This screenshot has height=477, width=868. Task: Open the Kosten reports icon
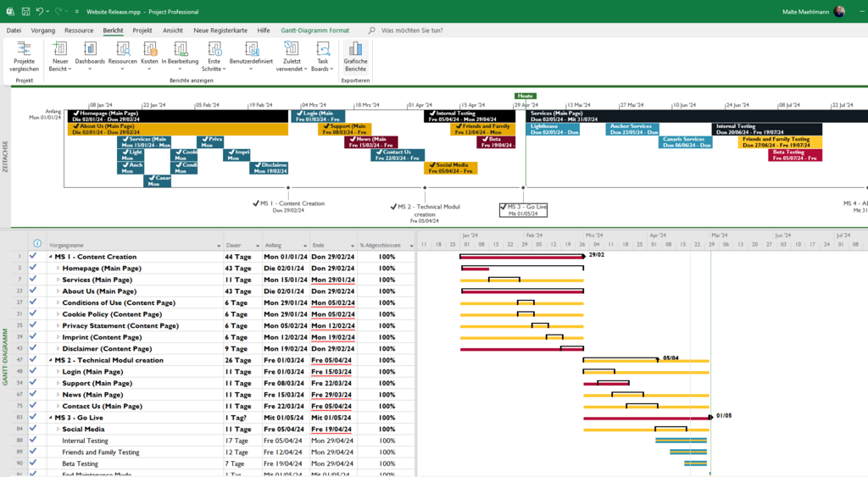(x=149, y=56)
